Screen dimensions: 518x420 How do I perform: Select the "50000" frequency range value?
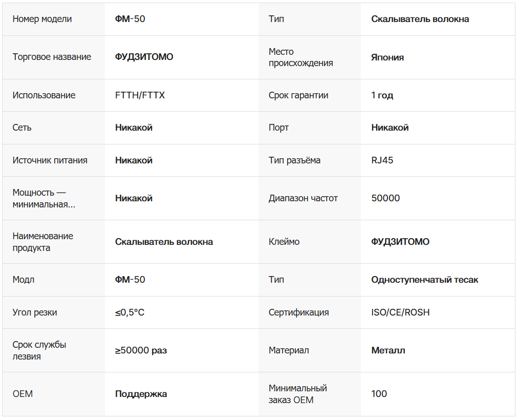(x=385, y=198)
